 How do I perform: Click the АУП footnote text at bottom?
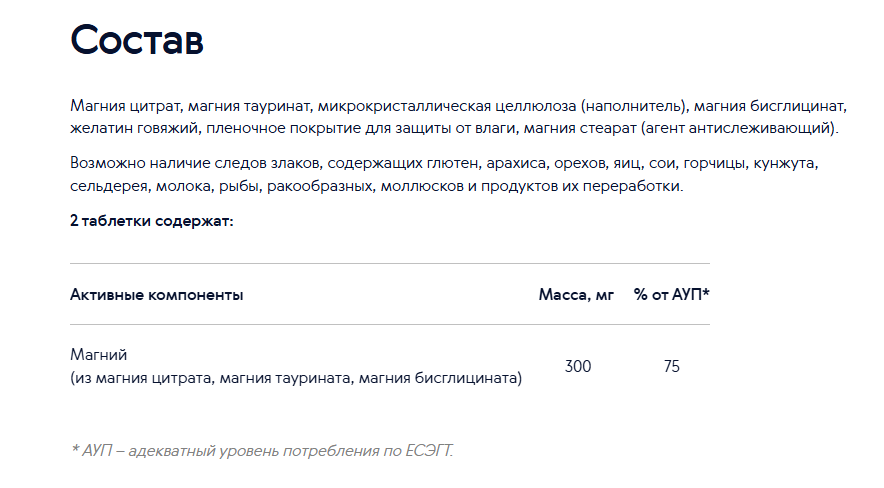(262, 451)
